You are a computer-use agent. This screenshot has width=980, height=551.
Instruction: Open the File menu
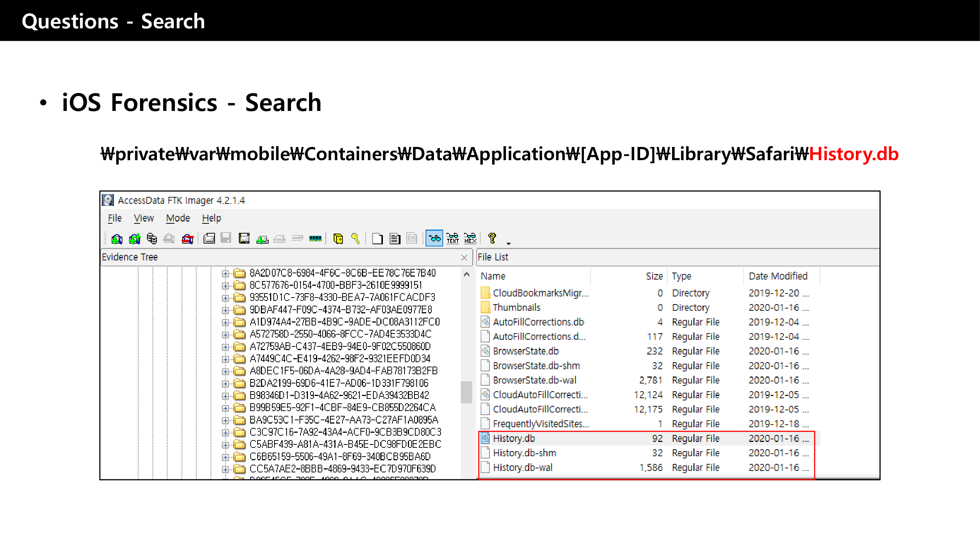point(115,218)
